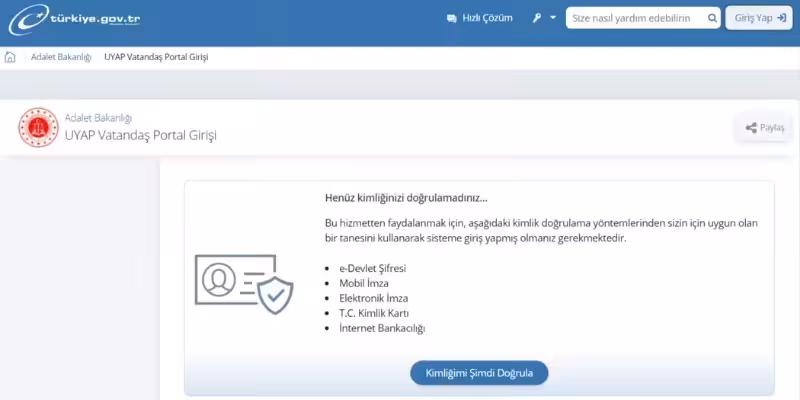Click the UYAP Vatandaş Portal Girişi heading
800x400 pixels.
click(141, 136)
